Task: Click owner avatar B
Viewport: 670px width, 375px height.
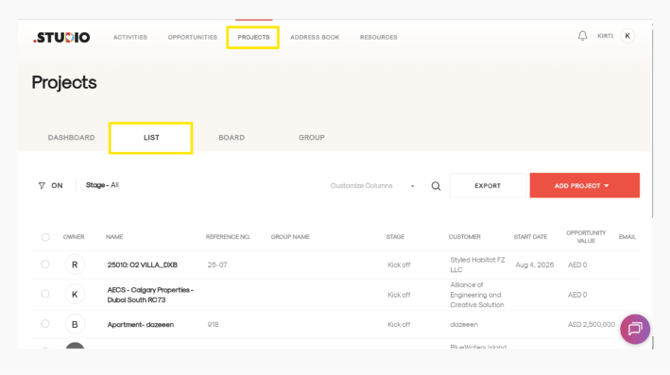Action: tap(75, 325)
